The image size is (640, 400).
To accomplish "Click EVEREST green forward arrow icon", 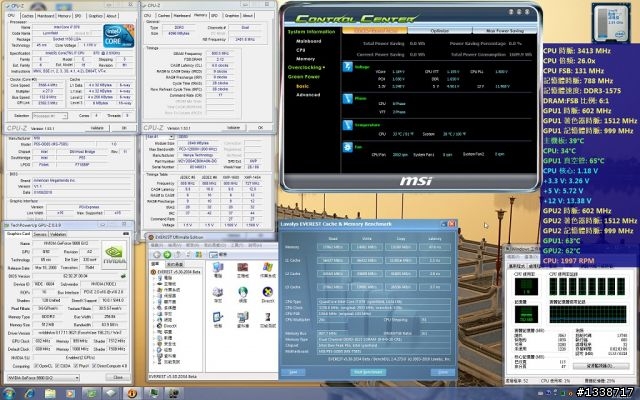I will 167,254.
